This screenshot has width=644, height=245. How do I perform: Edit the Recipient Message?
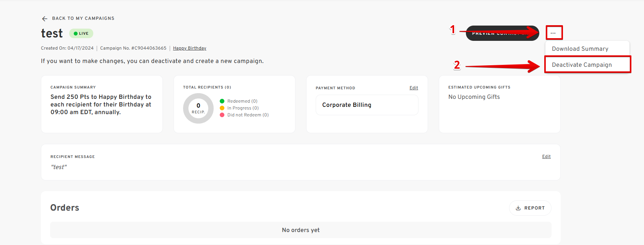click(546, 156)
